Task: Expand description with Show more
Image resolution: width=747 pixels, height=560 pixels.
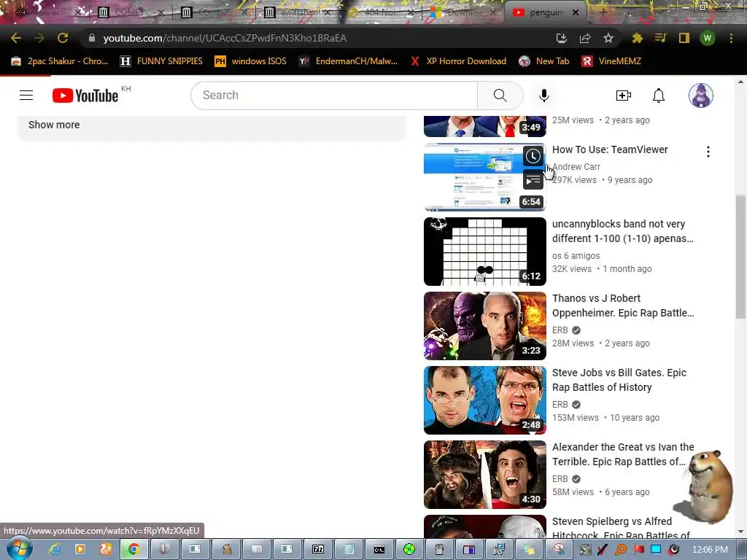Action: tap(54, 125)
